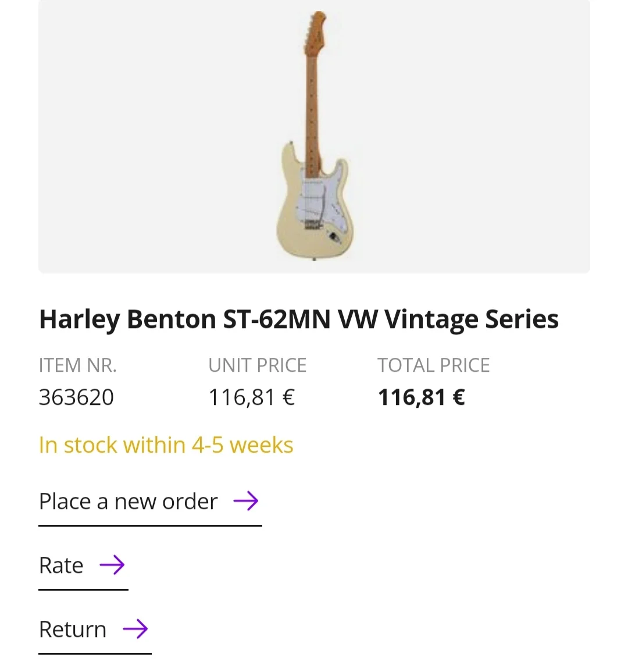
Task: Click the ITEM NR. column label
Action: tap(77, 365)
